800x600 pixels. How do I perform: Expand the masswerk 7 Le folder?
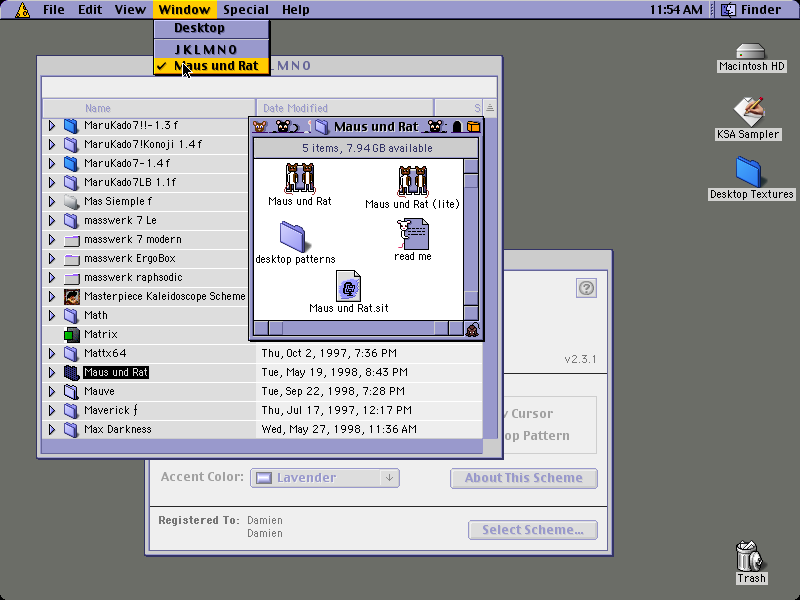(x=52, y=220)
